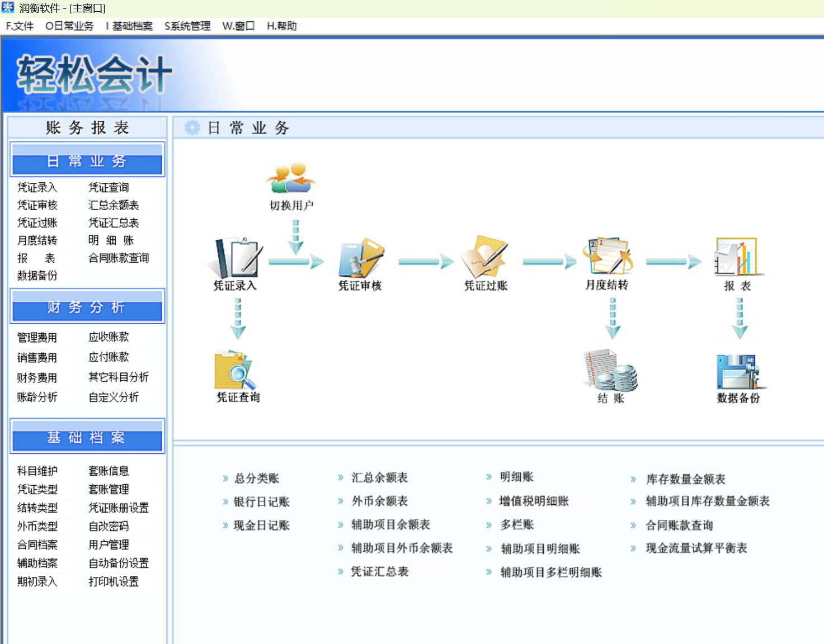Click the gear icon beside 日常业务 header
824x644 pixels.
click(192, 127)
